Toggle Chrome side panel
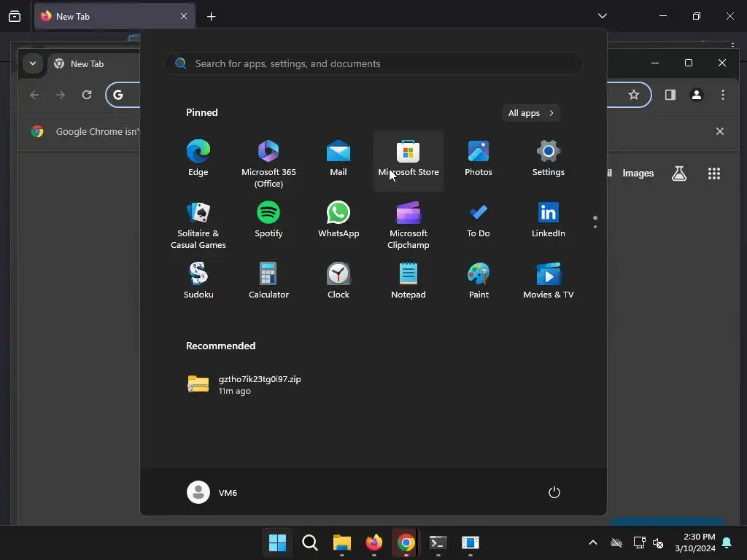 click(670, 95)
